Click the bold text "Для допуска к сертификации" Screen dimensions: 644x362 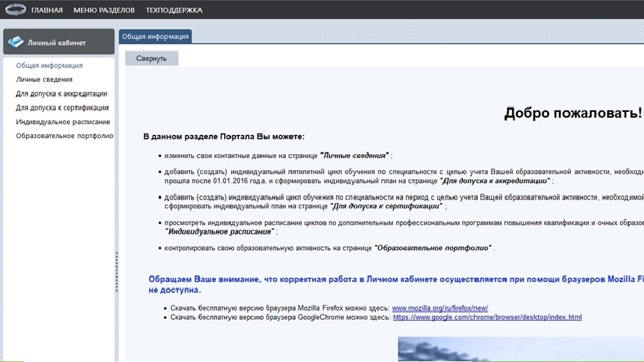(386, 206)
